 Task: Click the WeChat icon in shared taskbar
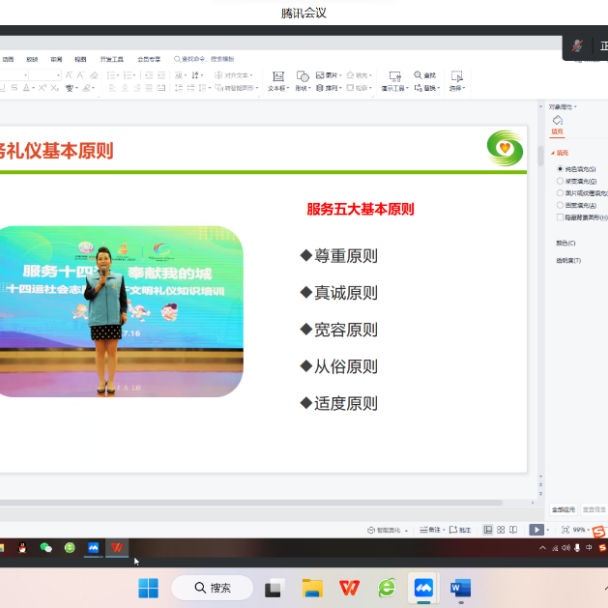click(x=45, y=548)
